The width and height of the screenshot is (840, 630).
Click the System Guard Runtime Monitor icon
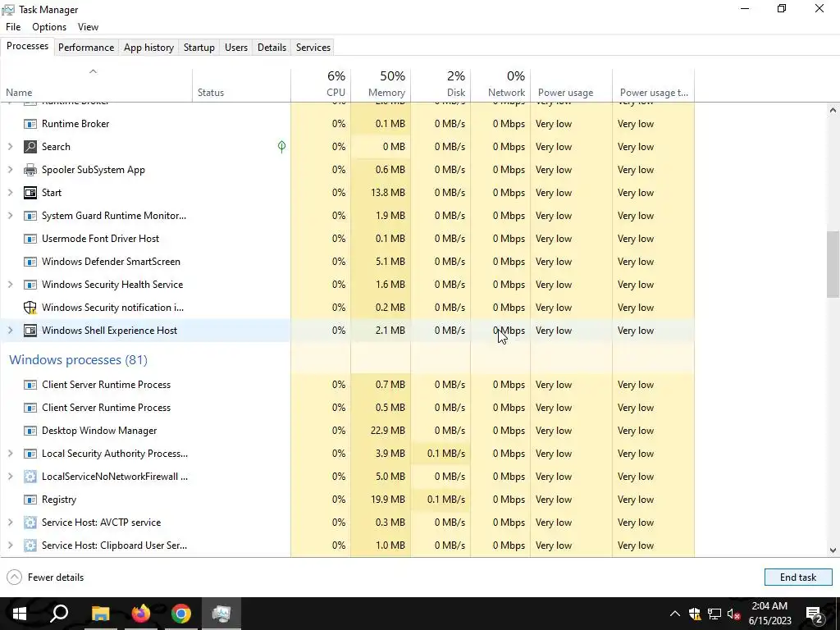point(30,216)
